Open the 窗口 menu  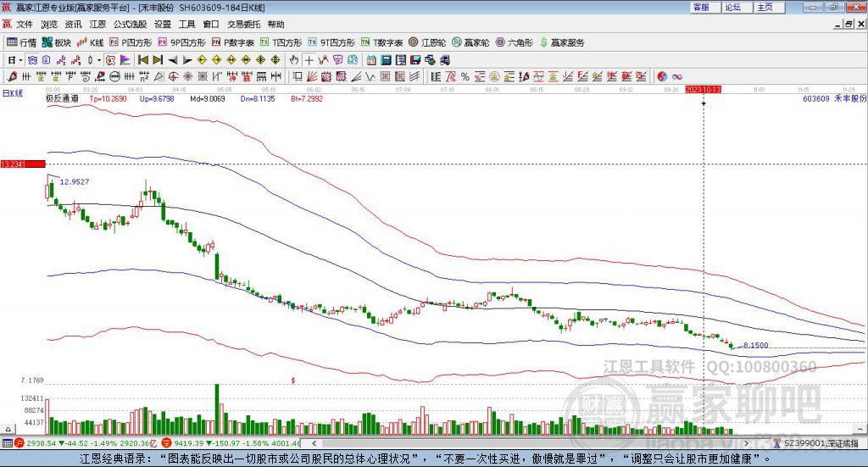coord(211,25)
